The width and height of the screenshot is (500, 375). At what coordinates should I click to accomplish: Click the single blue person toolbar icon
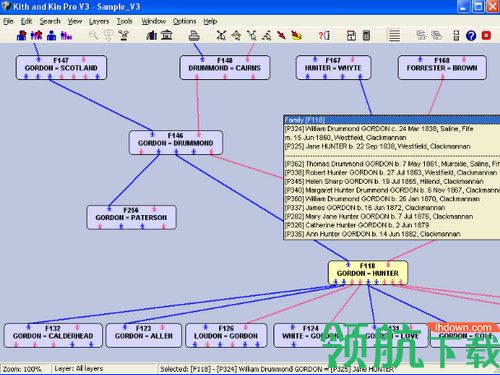[x=51, y=35]
